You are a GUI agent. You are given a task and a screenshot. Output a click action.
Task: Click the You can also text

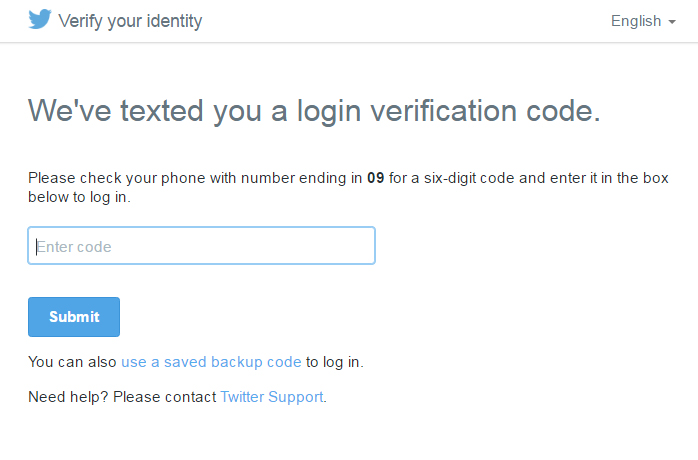pos(72,362)
